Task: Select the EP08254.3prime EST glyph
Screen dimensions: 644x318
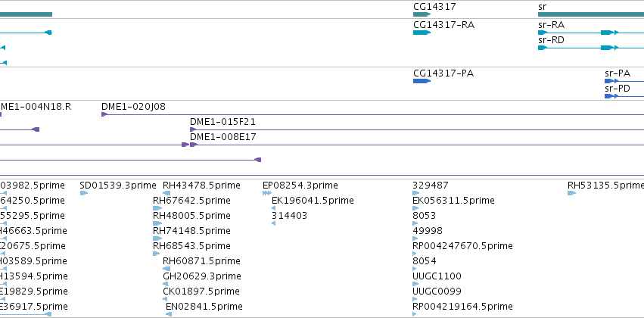Action: click(x=267, y=193)
